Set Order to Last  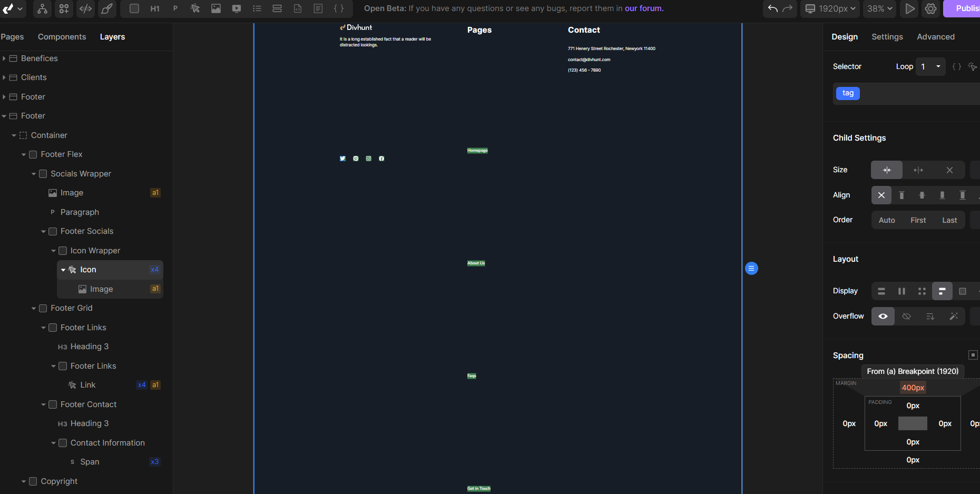point(949,220)
